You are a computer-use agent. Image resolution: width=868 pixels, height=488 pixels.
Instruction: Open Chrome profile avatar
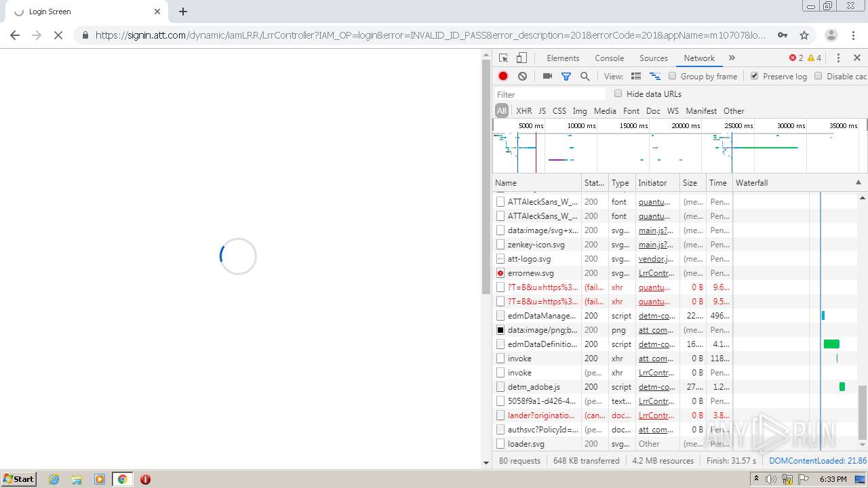coord(831,35)
